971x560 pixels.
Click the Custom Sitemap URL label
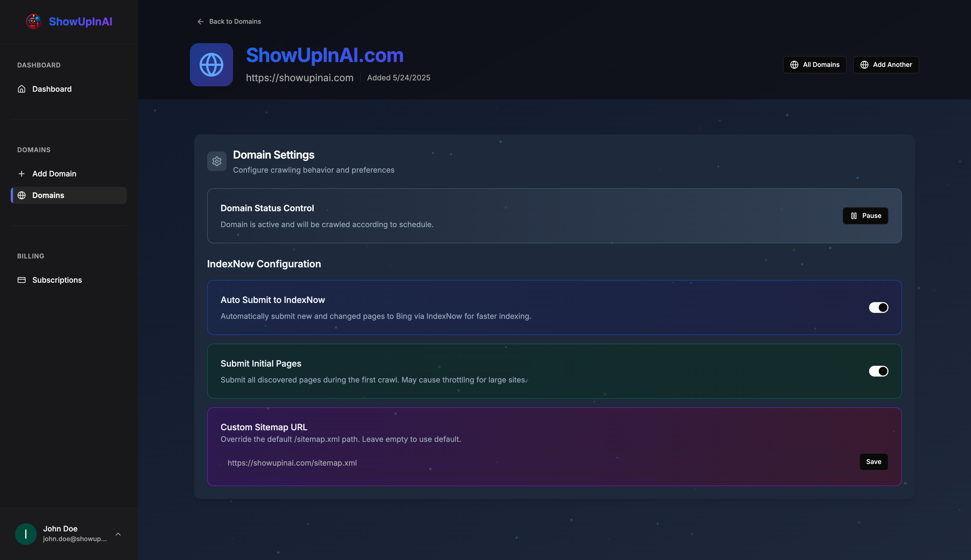[x=264, y=427]
